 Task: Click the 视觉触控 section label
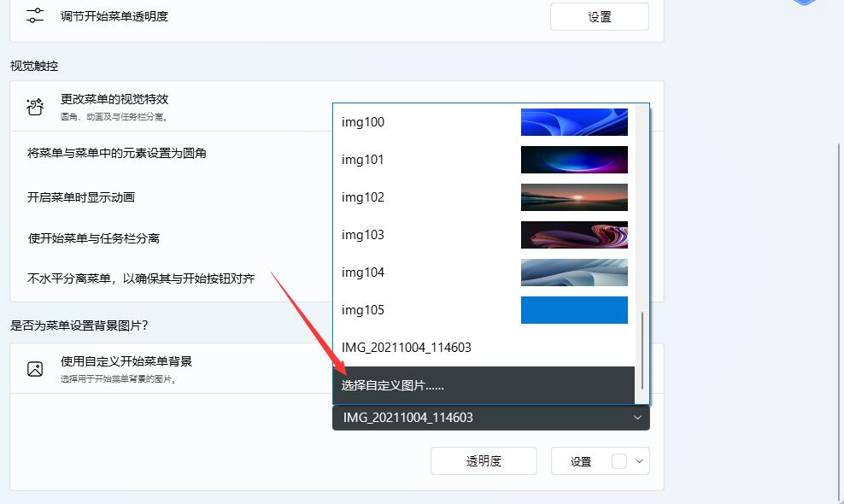34,67
